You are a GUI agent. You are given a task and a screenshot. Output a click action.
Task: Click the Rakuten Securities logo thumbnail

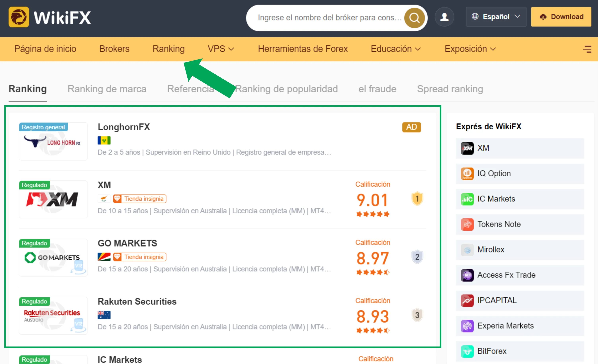53,315
